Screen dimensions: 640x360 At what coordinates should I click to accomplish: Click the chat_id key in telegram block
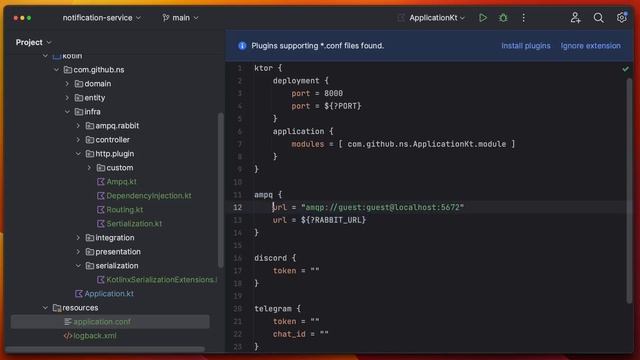click(x=289, y=334)
